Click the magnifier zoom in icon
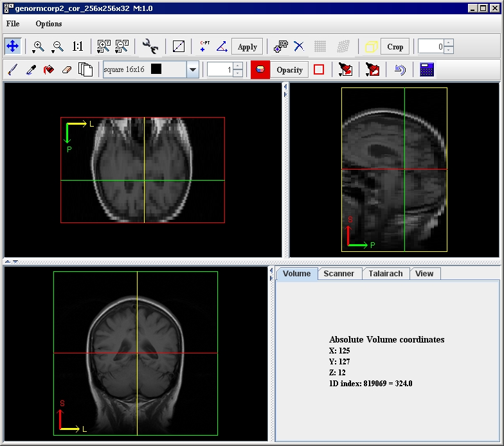 click(39, 46)
